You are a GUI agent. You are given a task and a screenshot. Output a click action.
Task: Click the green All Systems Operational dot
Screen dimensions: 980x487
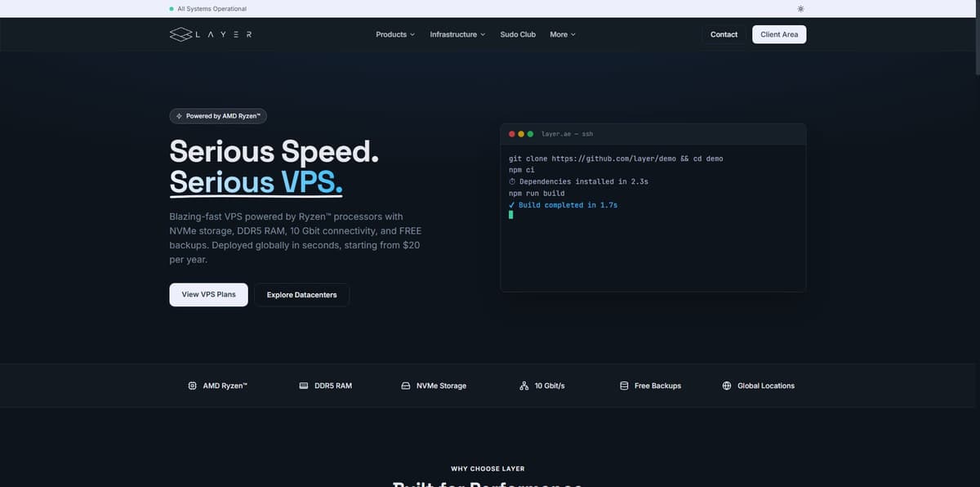click(171, 9)
